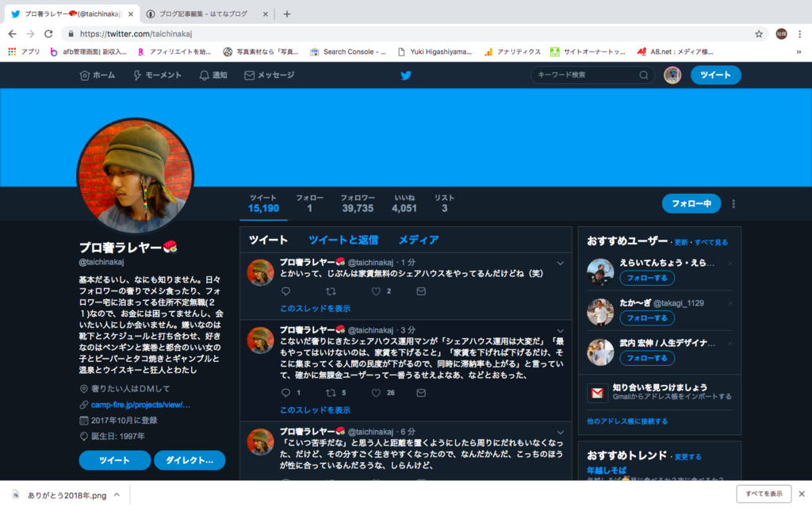Go back with browser back arrow
The height and width of the screenshot is (508, 812).
click(13, 33)
